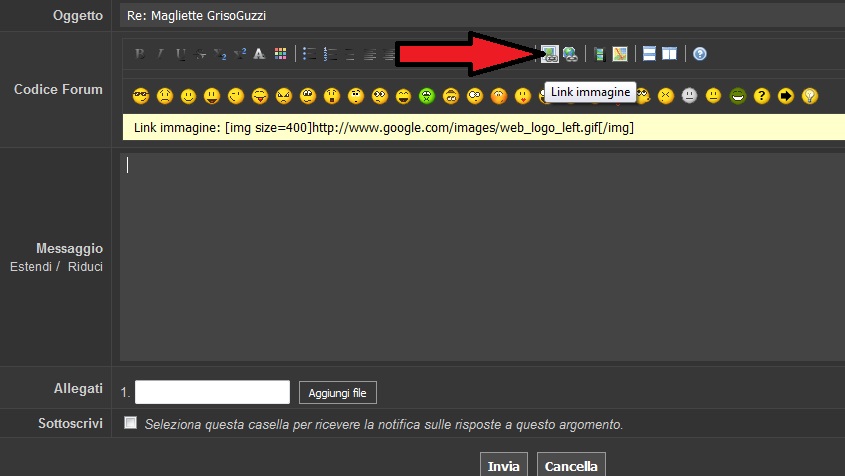
Task: Click the Aggiungi file button
Action: pos(337,393)
